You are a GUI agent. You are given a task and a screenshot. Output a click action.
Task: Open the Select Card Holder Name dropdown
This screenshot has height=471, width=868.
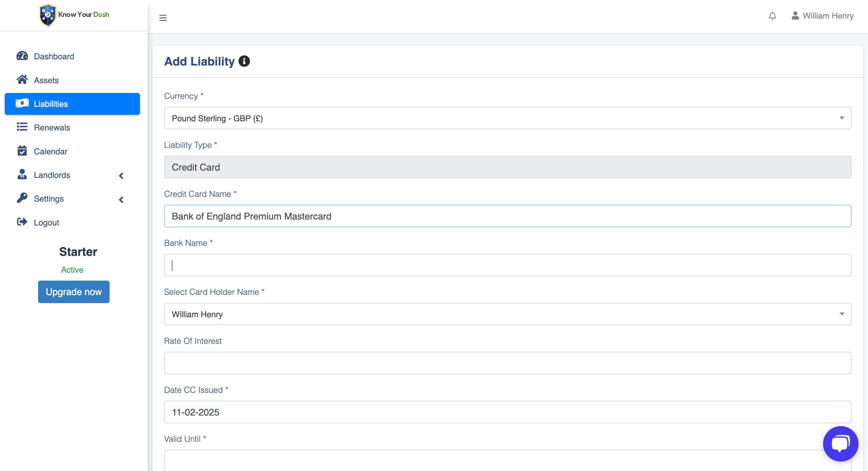(507, 314)
